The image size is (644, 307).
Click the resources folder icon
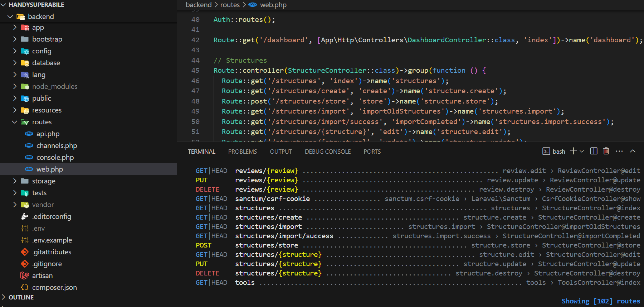click(25, 110)
